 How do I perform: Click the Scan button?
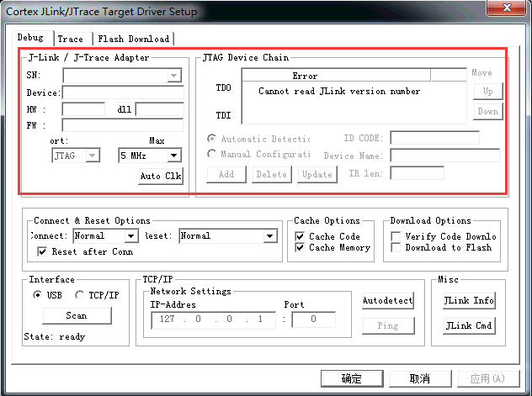click(x=77, y=316)
